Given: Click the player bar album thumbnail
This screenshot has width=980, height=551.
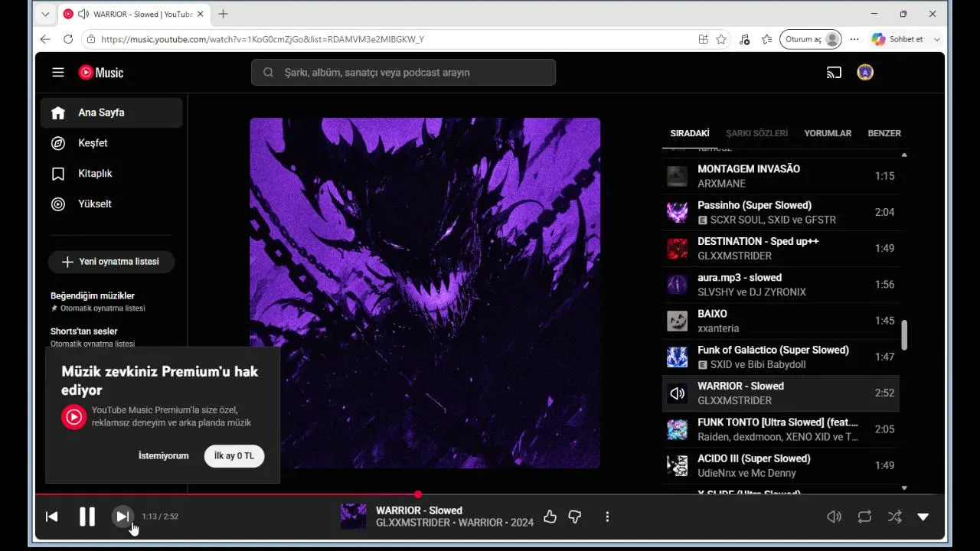Looking at the screenshot, I should pos(353,517).
